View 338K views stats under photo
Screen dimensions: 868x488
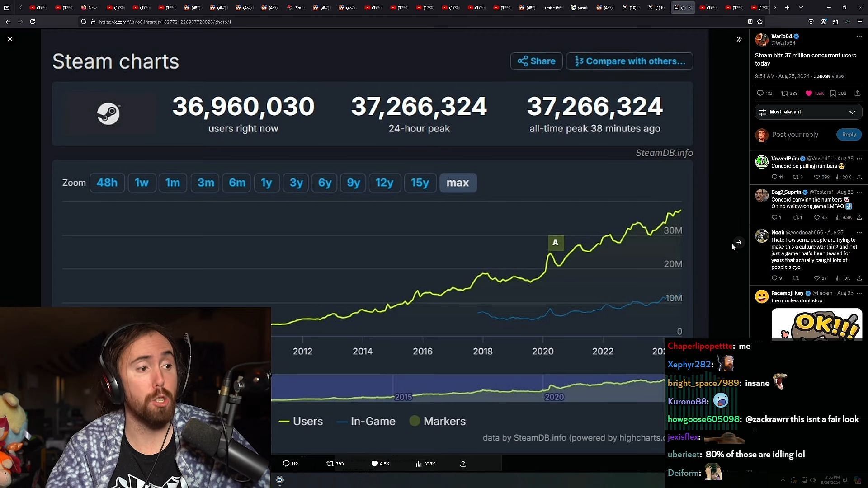point(425,464)
